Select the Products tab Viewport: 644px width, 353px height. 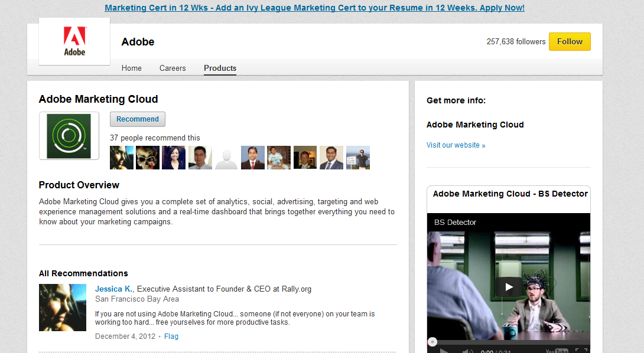(x=220, y=68)
